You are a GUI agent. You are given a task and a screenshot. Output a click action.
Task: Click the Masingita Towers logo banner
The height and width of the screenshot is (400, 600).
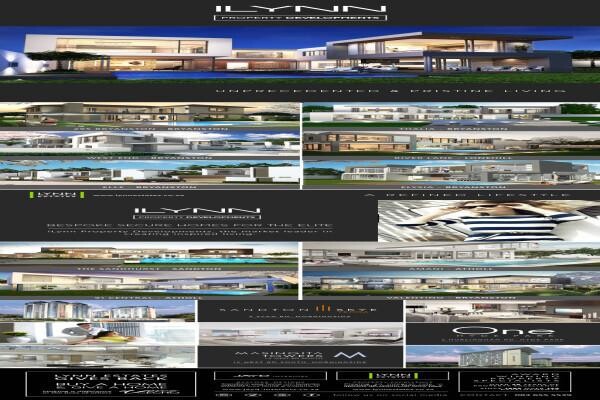point(300,357)
